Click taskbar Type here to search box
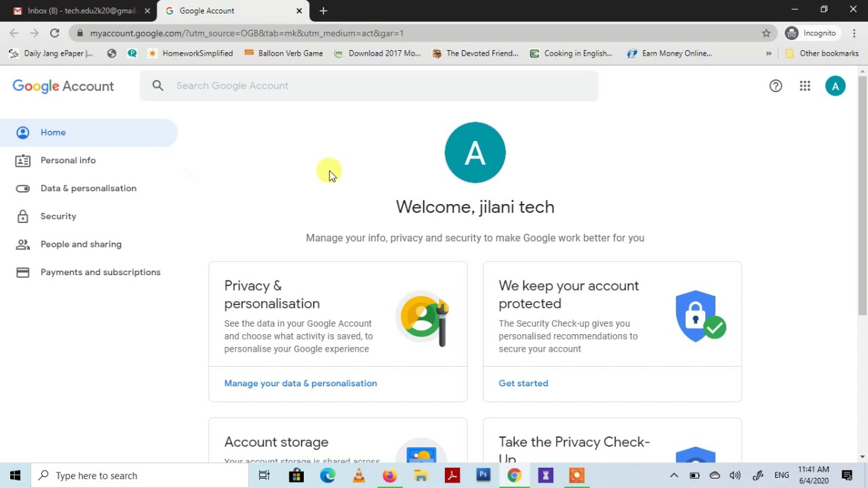Screen dimensions: 868x488 pos(140,476)
